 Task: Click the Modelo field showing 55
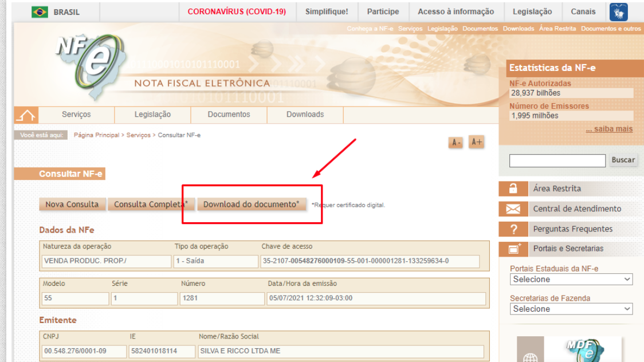point(75,298)
